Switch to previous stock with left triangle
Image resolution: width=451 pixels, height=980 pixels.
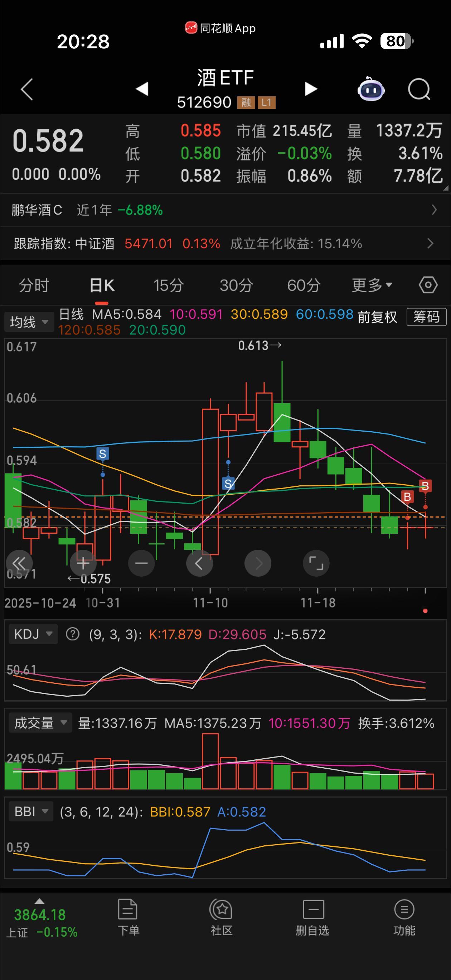point(142,89)
